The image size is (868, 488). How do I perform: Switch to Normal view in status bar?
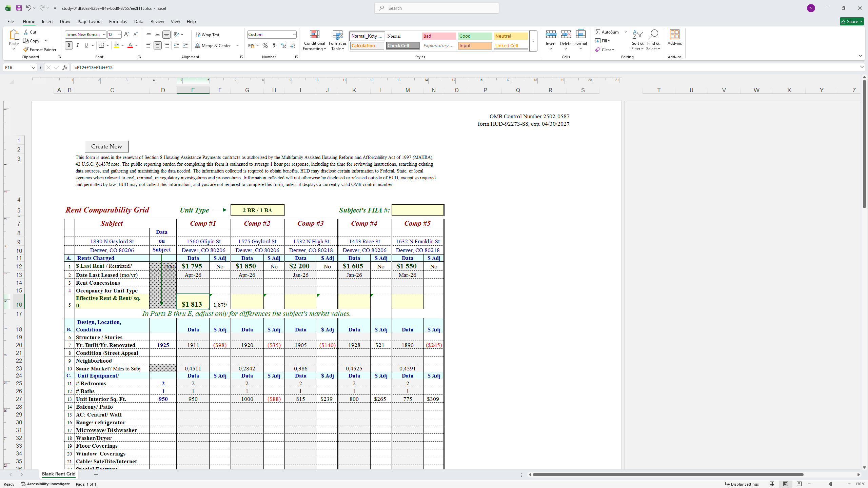click(x=772, y=484)
